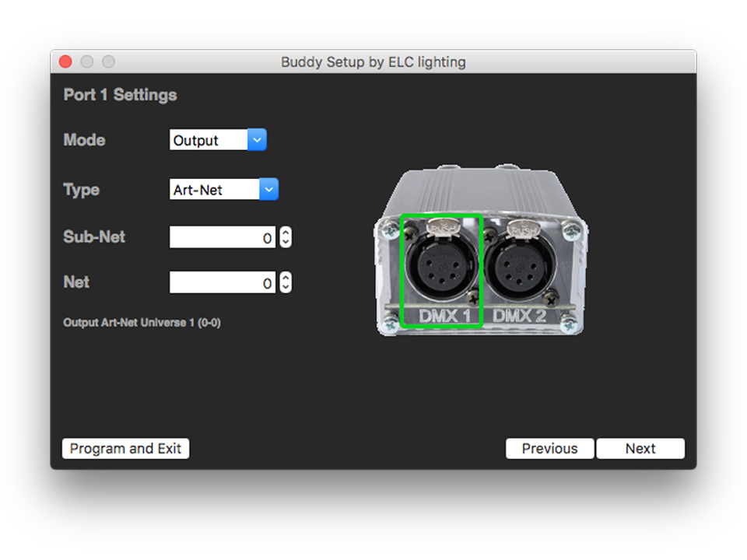The image size is (747, 560).
Task: Select the highlighted DMX 1 XLR connector
Action: 440,269
